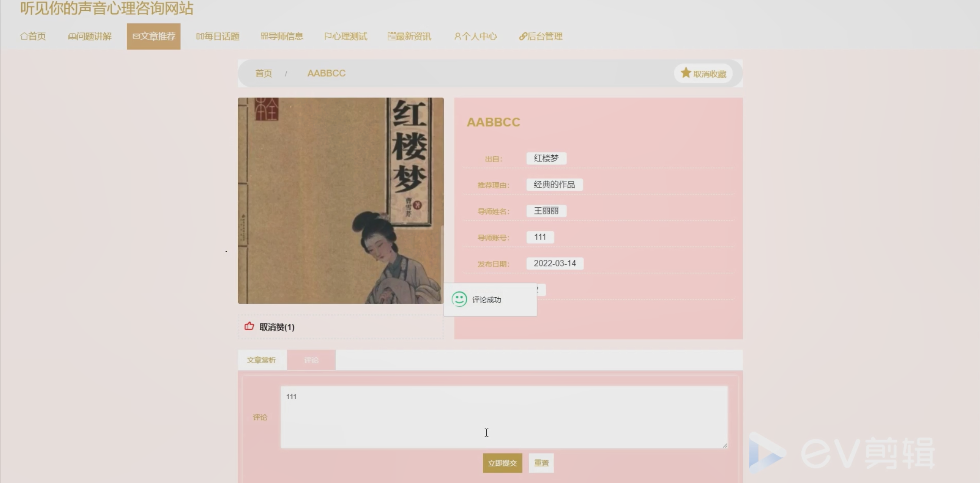Click the 111 mentor account value

(540, 237)
